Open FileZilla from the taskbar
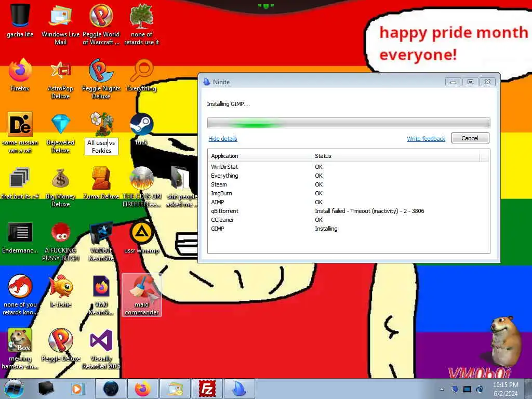532x399 pixels. tap(207, 389)
